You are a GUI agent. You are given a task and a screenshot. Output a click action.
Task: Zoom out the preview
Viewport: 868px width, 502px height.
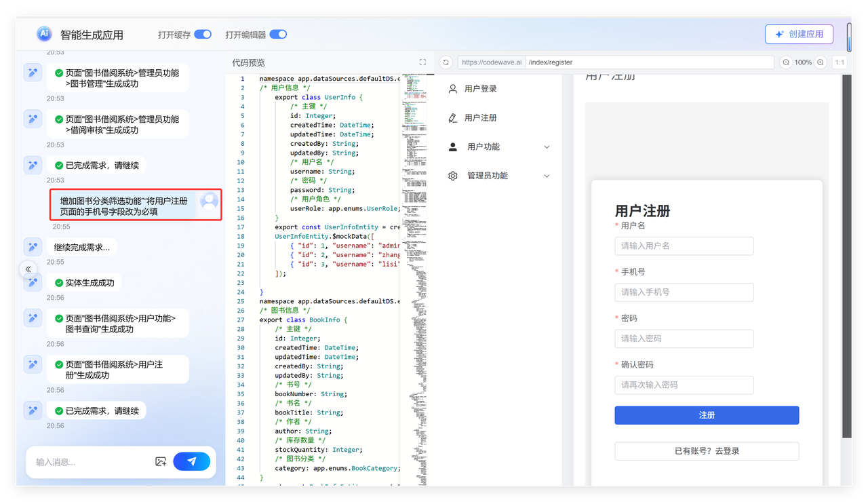point(786,62)
